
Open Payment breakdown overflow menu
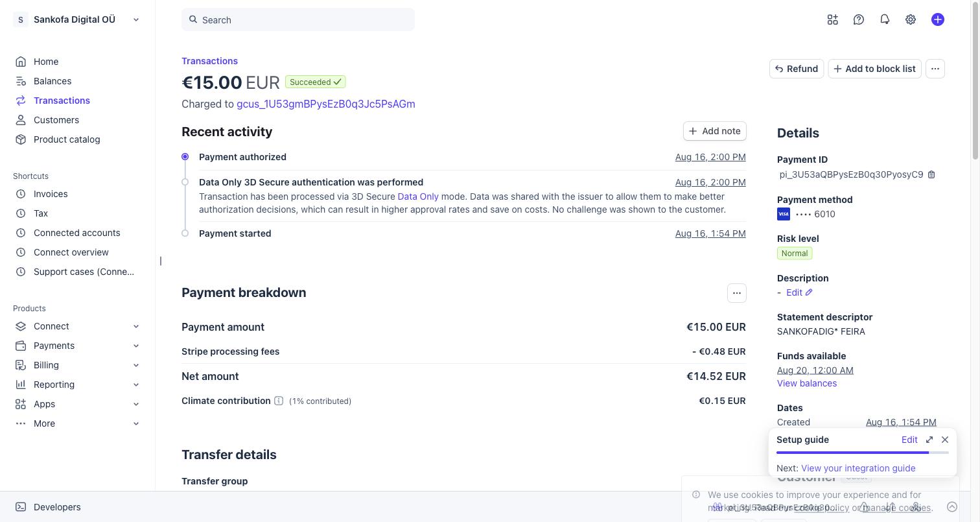(x=737, y=293)
